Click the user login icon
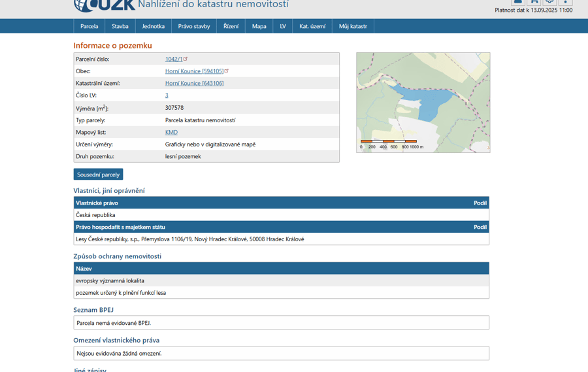Image resolution: width=588 pixels, height=372 pixels. [517, 2]
